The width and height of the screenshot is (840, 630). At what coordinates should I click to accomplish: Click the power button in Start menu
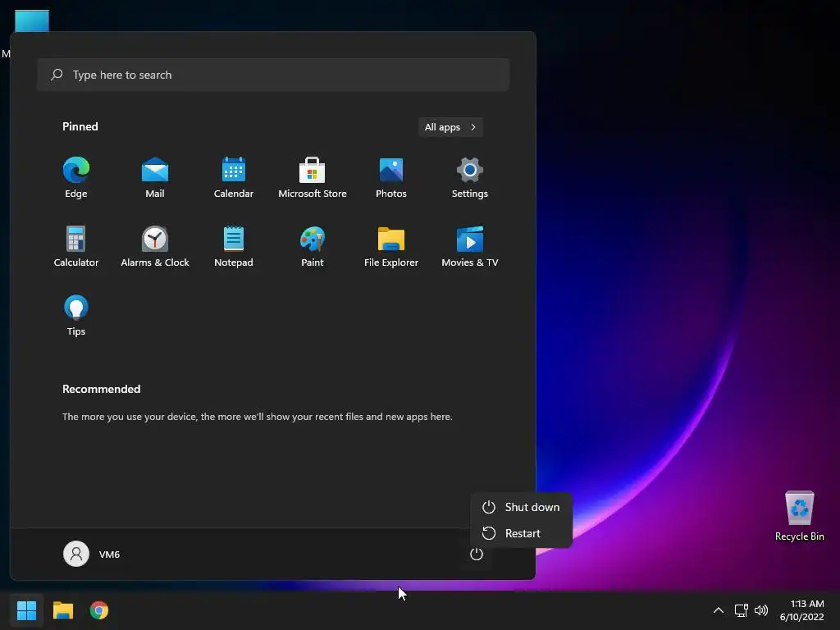tap(477, 554)
